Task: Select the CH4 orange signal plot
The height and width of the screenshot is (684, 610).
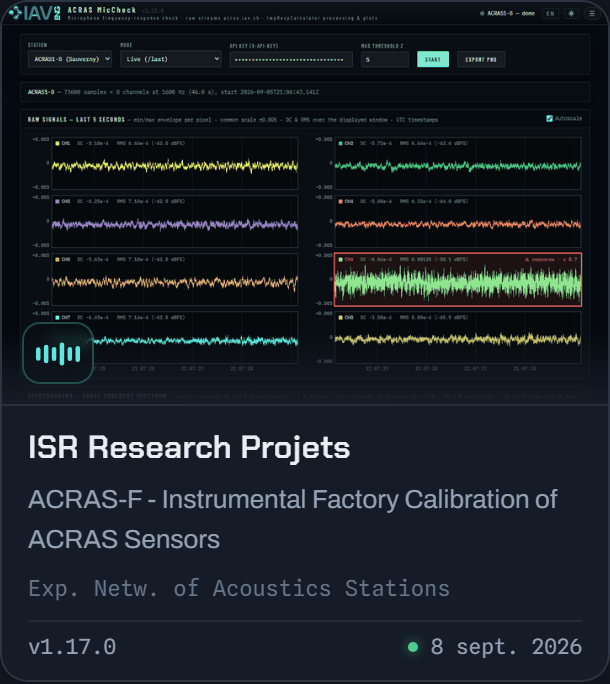Action: pyautogui.click(x=458, y=221)
